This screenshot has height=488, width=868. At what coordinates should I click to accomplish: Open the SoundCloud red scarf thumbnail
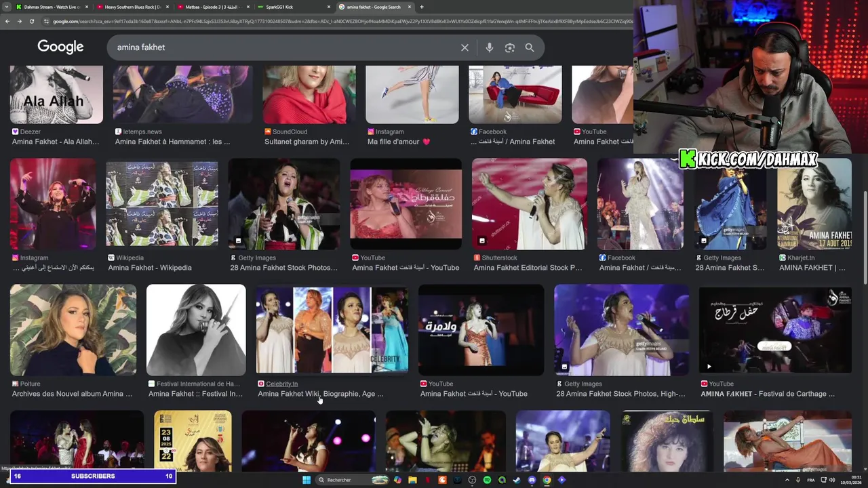click(x=309, y=94)
